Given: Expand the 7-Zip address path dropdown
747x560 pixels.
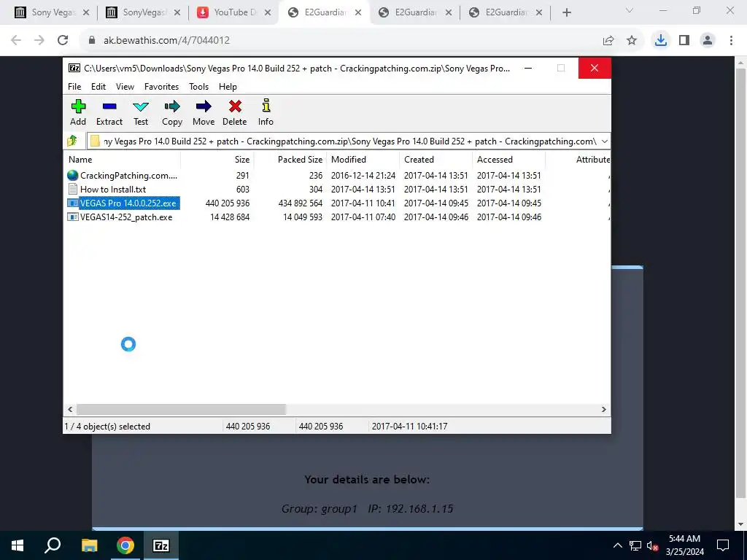Looking at the screenshot, I should tap(605, 141).
